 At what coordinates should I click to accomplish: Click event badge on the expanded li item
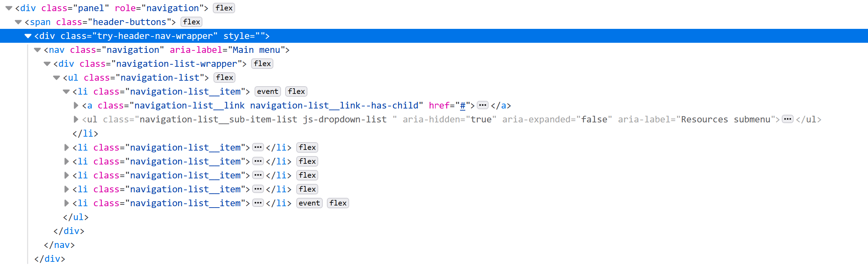pos(267,91)
